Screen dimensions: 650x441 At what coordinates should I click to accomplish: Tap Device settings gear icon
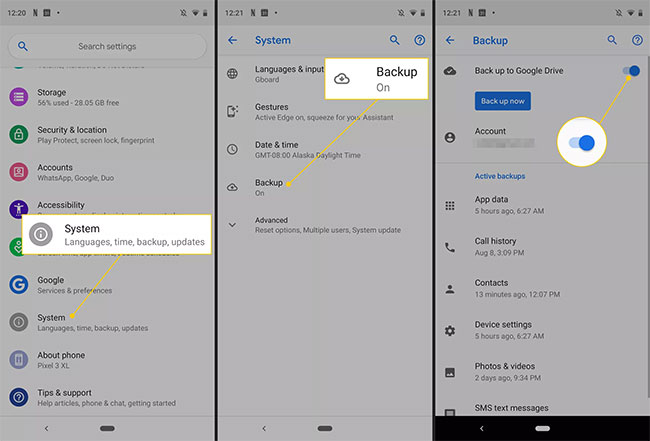pos(450,331)
